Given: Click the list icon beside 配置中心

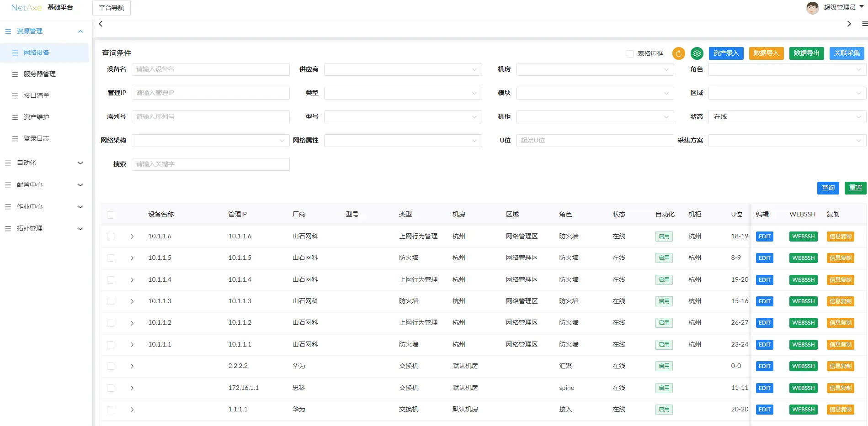Looking at the screenshot, I should (8, 185).
